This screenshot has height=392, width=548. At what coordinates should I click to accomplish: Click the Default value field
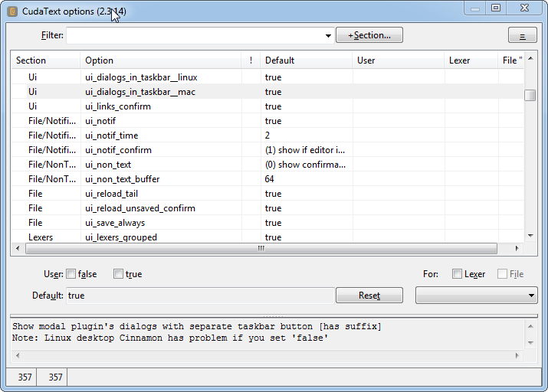click(200, 296)
